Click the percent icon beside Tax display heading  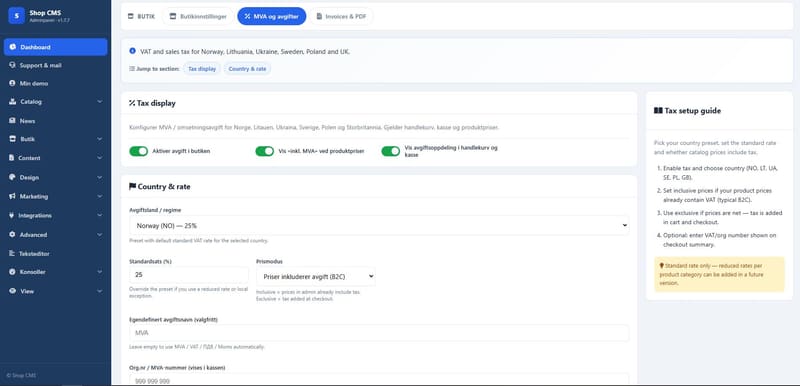coord(132,103)
